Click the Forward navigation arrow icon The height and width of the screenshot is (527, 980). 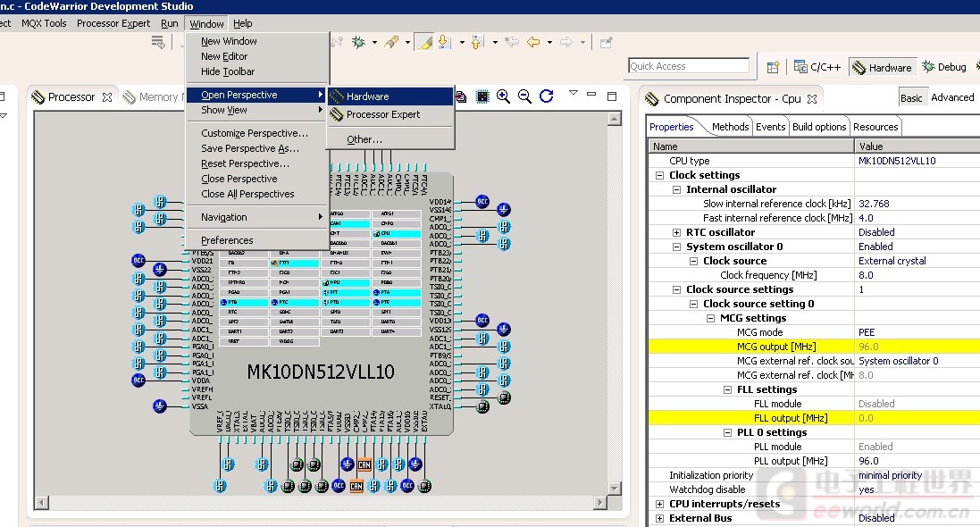(566, 43)
